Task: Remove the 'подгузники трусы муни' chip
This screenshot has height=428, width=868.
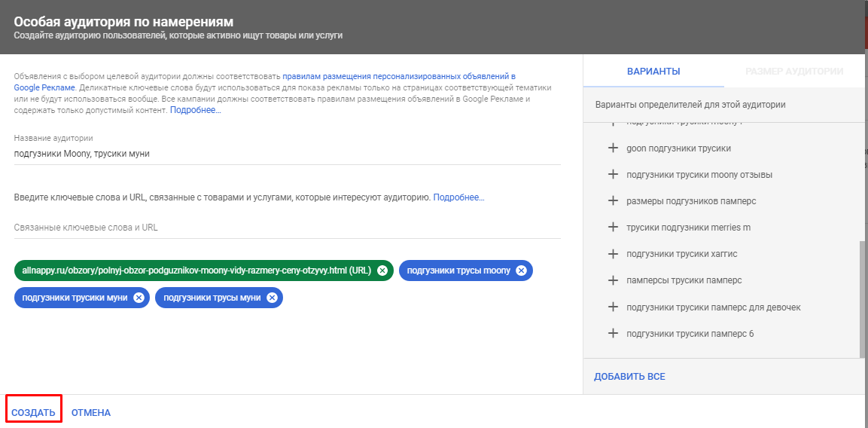Action: click(272, 298)
